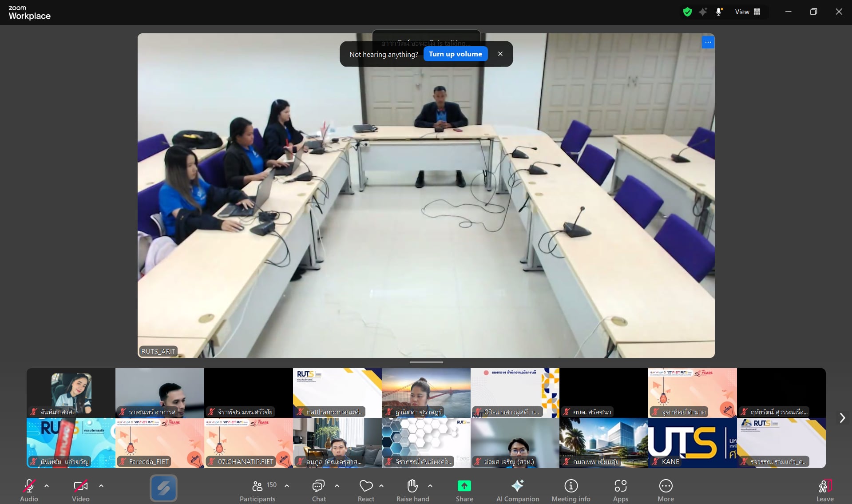Open the Chat panel
The height and width of the screenshot is (504, 852).
(x=318, y=489)
